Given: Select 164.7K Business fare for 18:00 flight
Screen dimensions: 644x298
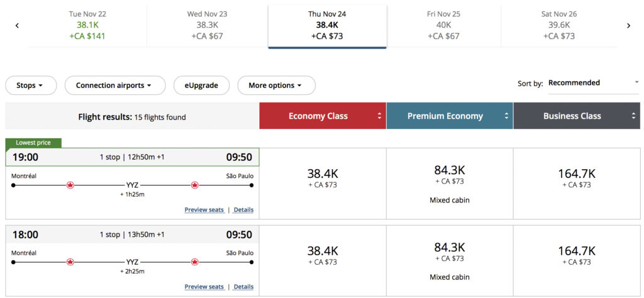Looking at the screenshot, I should pos(576,255).
